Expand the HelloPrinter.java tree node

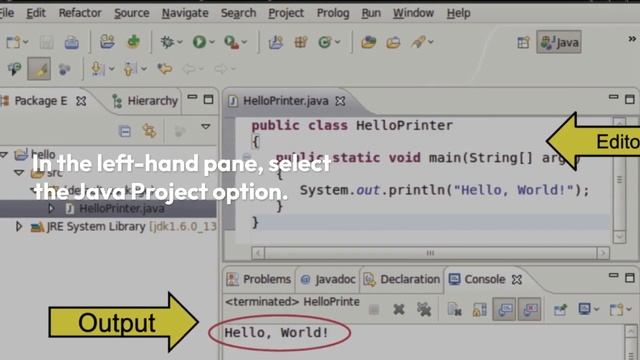51,208
